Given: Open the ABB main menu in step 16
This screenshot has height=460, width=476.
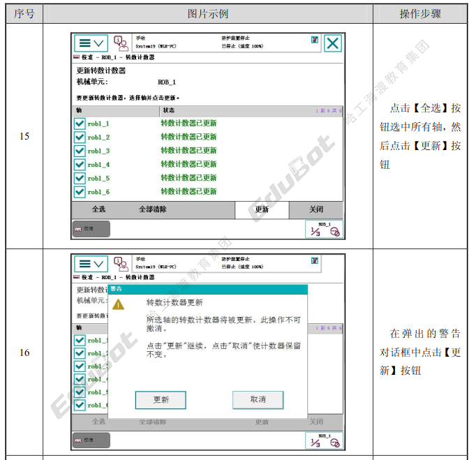Looking at the screenshot, I should pos(91,264).
